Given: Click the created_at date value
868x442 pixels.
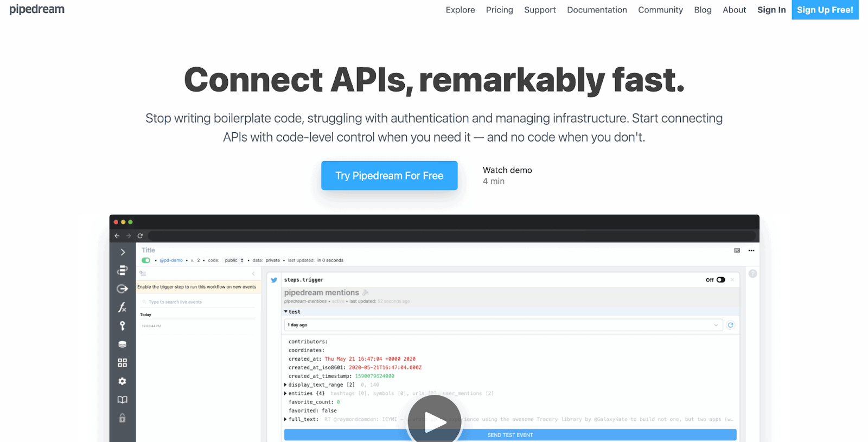Looking at the screenshot, I should [370, 359].
